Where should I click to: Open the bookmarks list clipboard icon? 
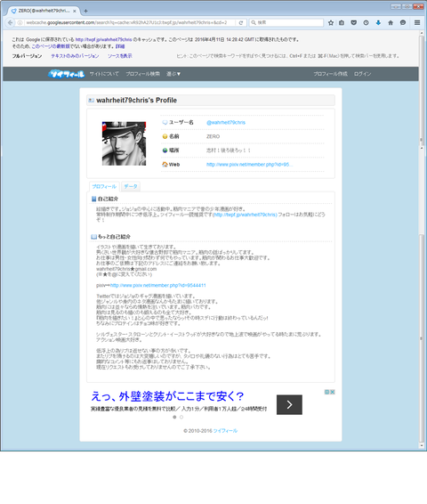pyautogui.click(x=342, y=22)
